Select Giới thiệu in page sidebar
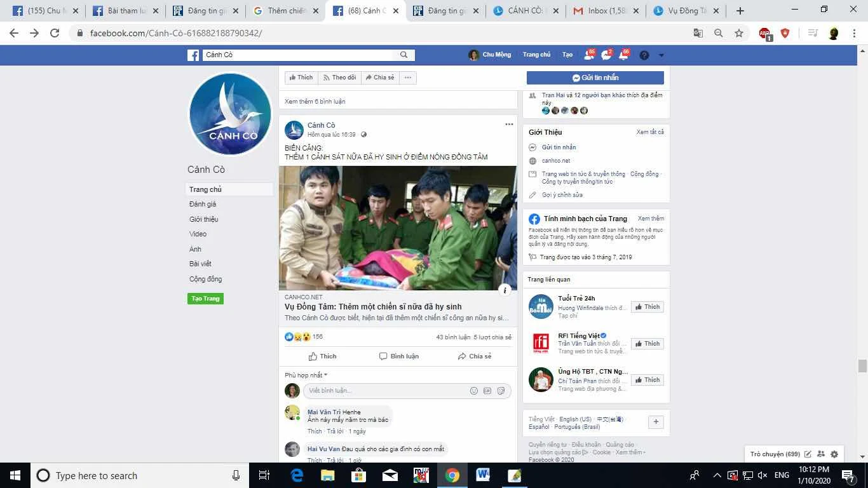Viewport: 868px width, 488px height. [x=203, y=219]
